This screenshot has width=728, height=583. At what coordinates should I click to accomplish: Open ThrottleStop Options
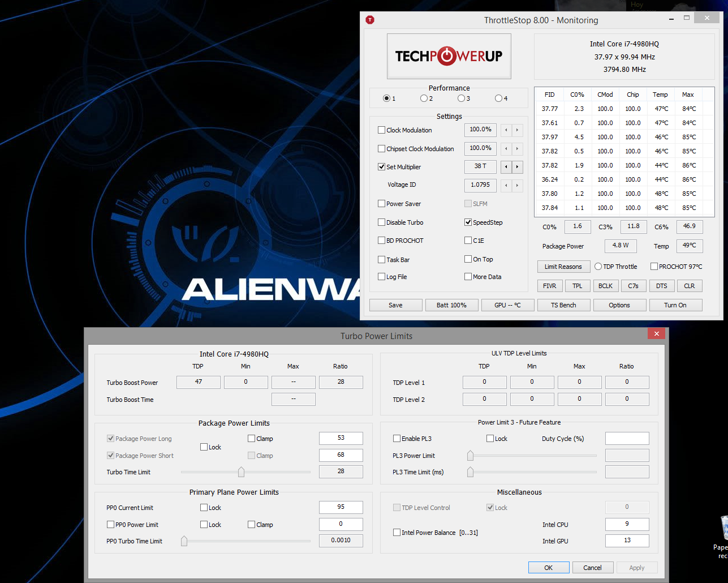coord(619,305)
